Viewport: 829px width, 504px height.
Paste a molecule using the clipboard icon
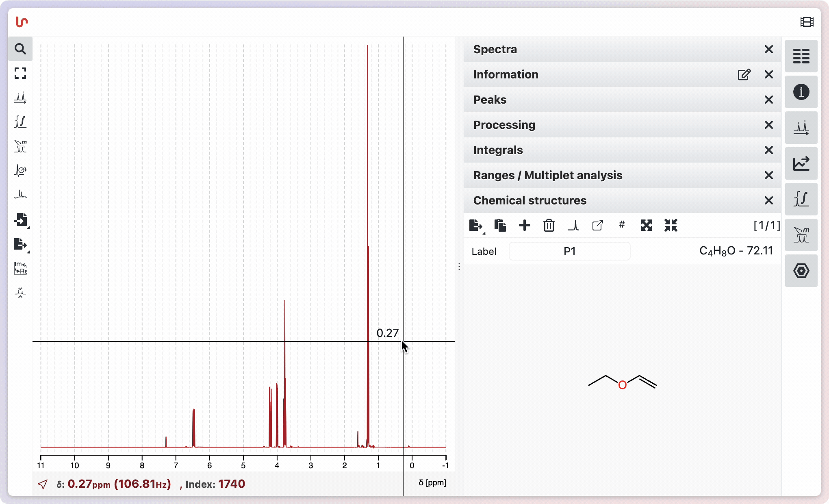pos(500,225)
